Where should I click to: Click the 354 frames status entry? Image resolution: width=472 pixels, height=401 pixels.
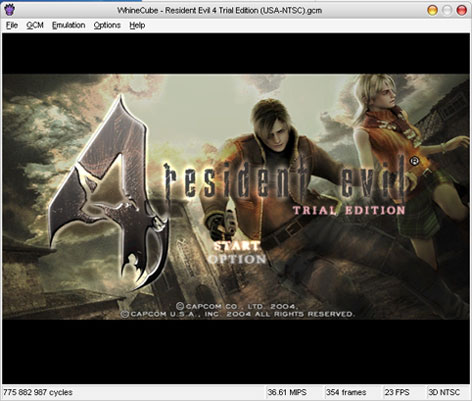click(346, 392)
